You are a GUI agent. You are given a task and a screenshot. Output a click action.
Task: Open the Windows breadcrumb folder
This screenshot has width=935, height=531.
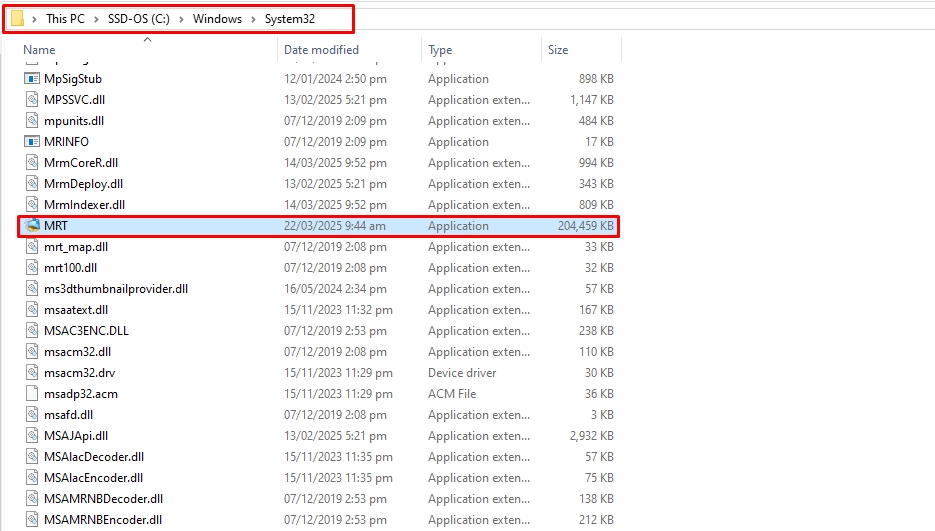[217, 18]
